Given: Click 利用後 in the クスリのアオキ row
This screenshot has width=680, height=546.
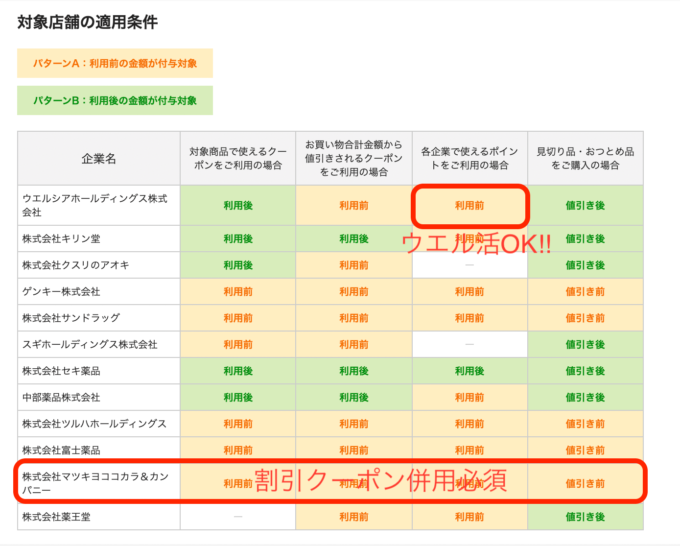Looking at the screenshot, I should (x=238, y=265).
